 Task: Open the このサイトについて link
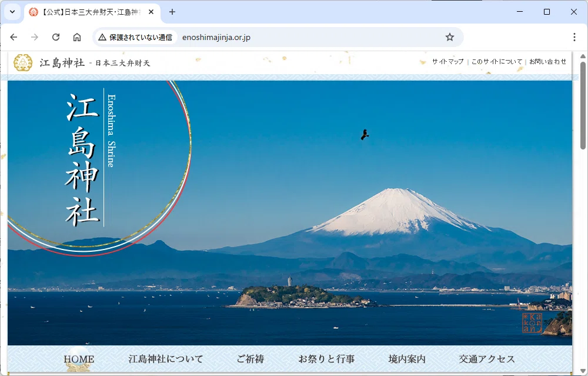(x=497, y=62)
